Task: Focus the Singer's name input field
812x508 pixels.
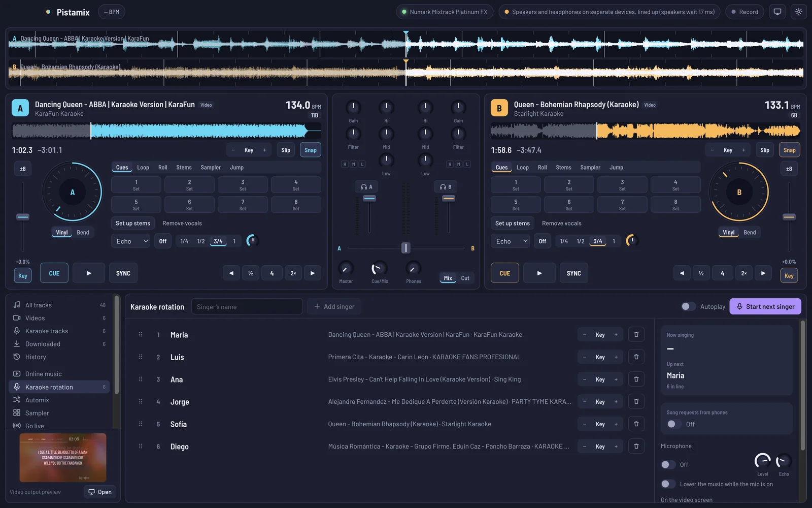Action: pos(247,306)
